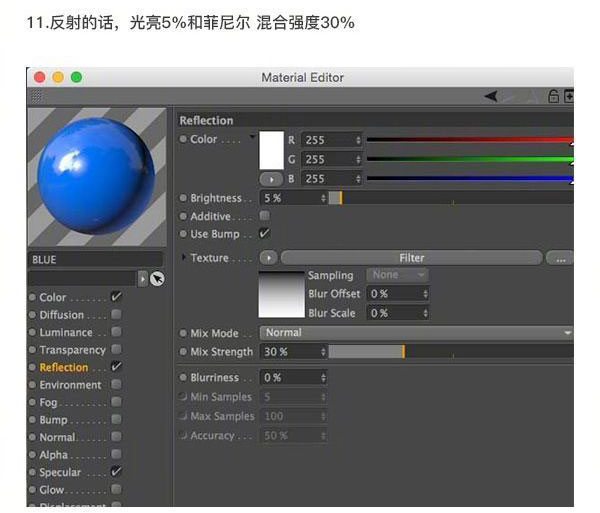Enable the Luminance channel checkbox
This screenshot has width=600, height=513.
pos(116,332)
